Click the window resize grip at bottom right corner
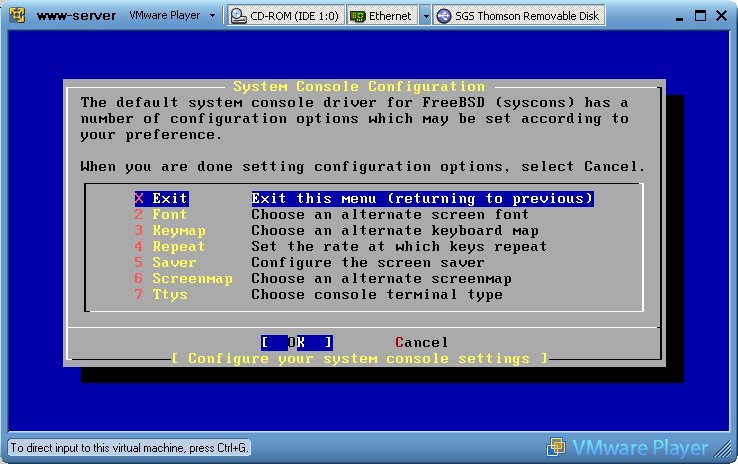Screen dimensions: 738x464 pyautogui.click(x=723, y=448)
